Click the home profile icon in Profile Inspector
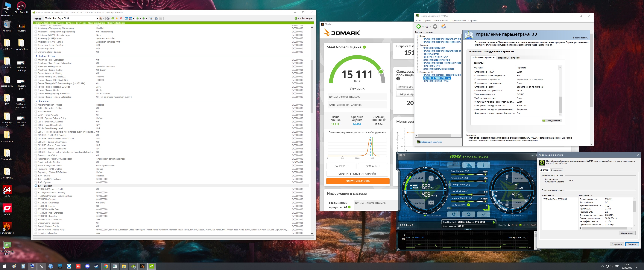Viewport: 644px width, 270px height. pyautogui.click(x=101, y=18)
